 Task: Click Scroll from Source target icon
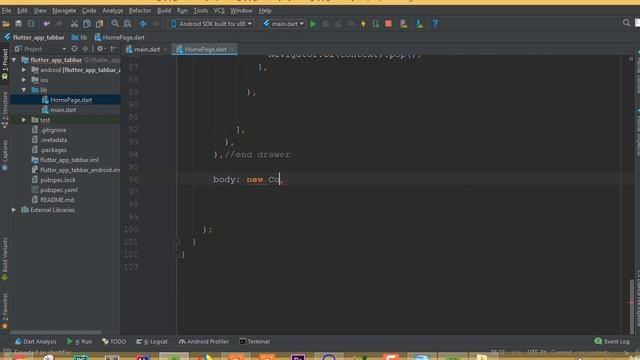click(x=74, y=49)
